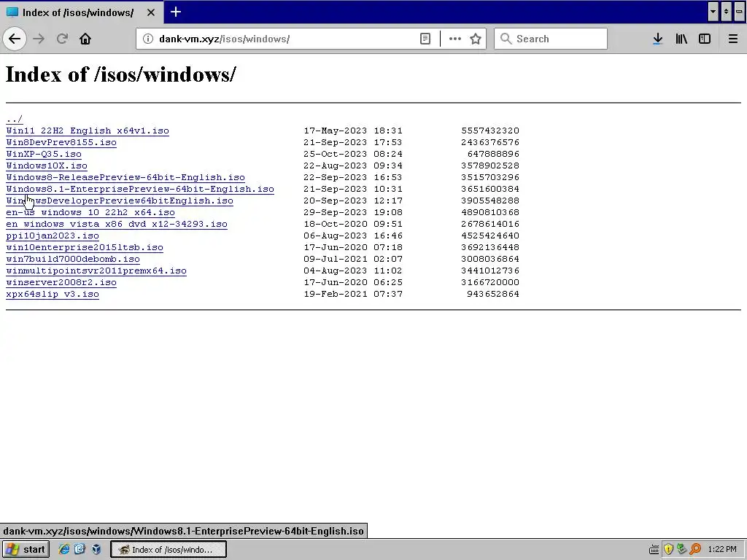
Task: Click the title bar dropdown arrow button
Action: click(713, 12)
